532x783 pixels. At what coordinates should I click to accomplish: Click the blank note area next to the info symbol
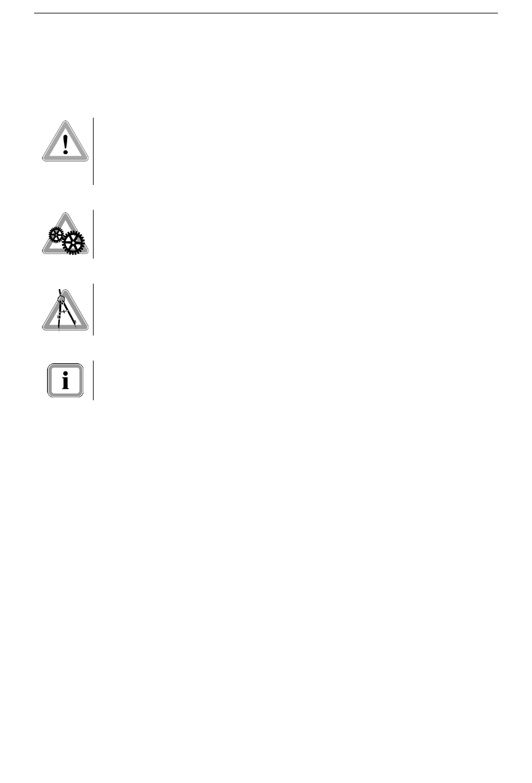[296, 381]
